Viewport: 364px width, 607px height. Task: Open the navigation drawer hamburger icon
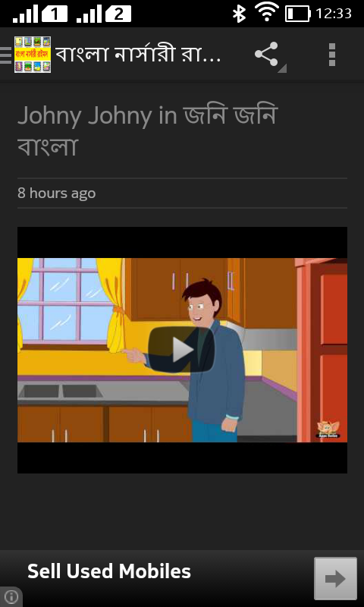[5, 55]
